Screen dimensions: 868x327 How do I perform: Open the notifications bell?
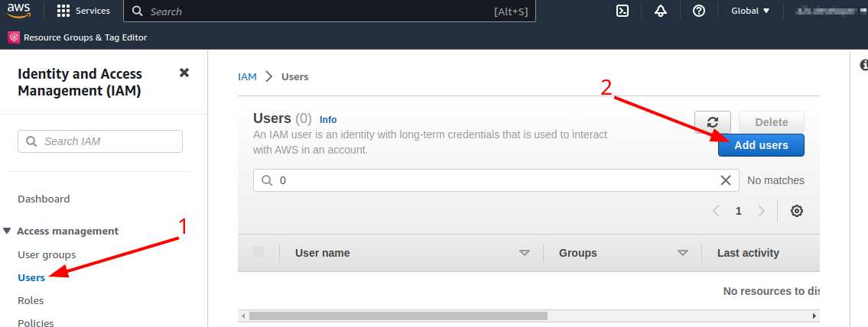661,11
